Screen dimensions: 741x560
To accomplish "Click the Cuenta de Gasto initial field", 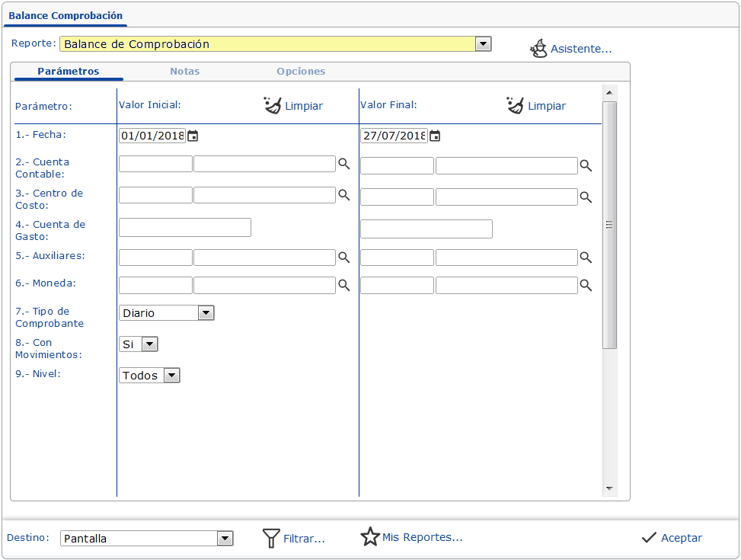I will click(185, 227).
